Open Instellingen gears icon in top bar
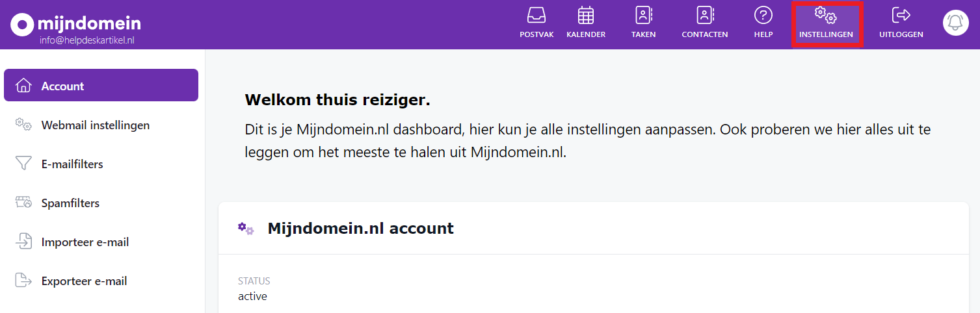 pos(826,16)
